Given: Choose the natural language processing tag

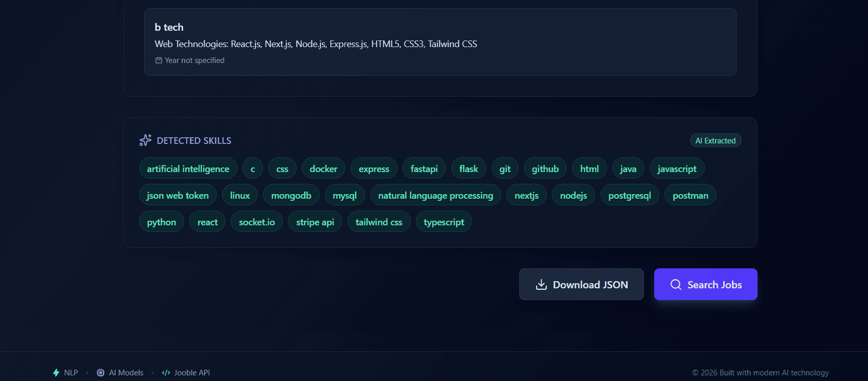Looking at the screenshot, I should pyautogui.click(x=435, y=196).
